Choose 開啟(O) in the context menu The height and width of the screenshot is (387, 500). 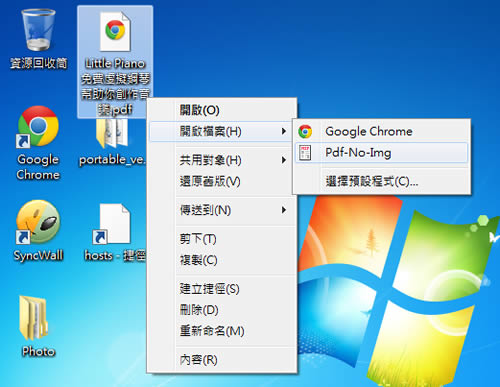click(x=222, y=110)
